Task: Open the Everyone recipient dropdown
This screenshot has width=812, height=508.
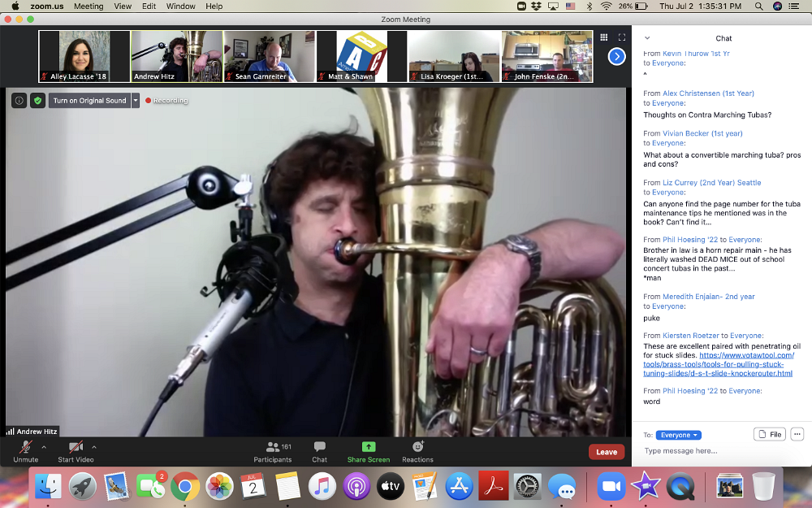Action: tap(679, 435)
